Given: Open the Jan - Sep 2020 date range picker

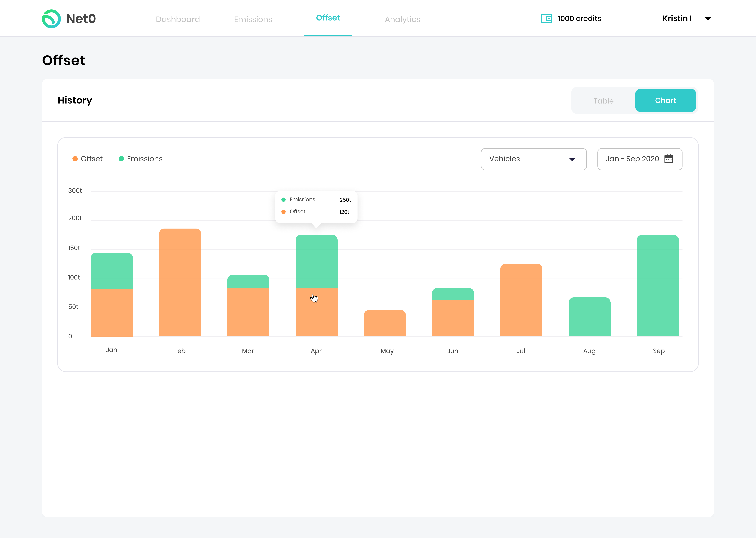Looking at the screenshot, I should point(632,159).
